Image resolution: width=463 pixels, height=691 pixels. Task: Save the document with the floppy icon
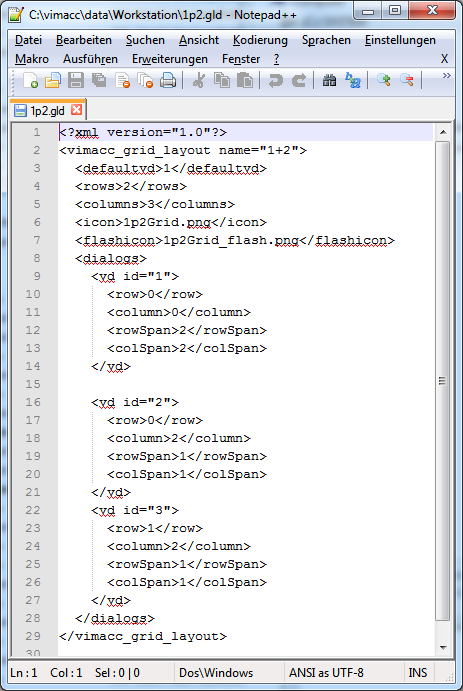[76, 81]
